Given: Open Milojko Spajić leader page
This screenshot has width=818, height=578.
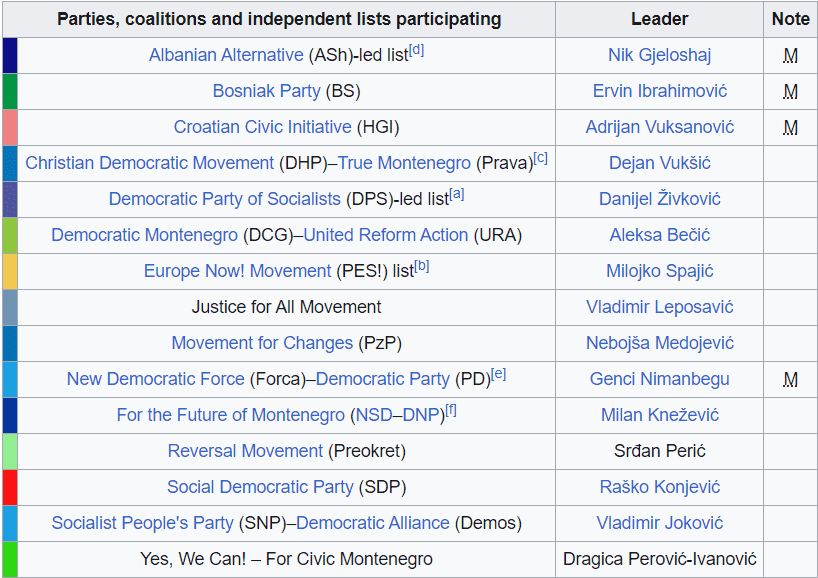Looking at the screenshot, I should click(x=659, y=271).
